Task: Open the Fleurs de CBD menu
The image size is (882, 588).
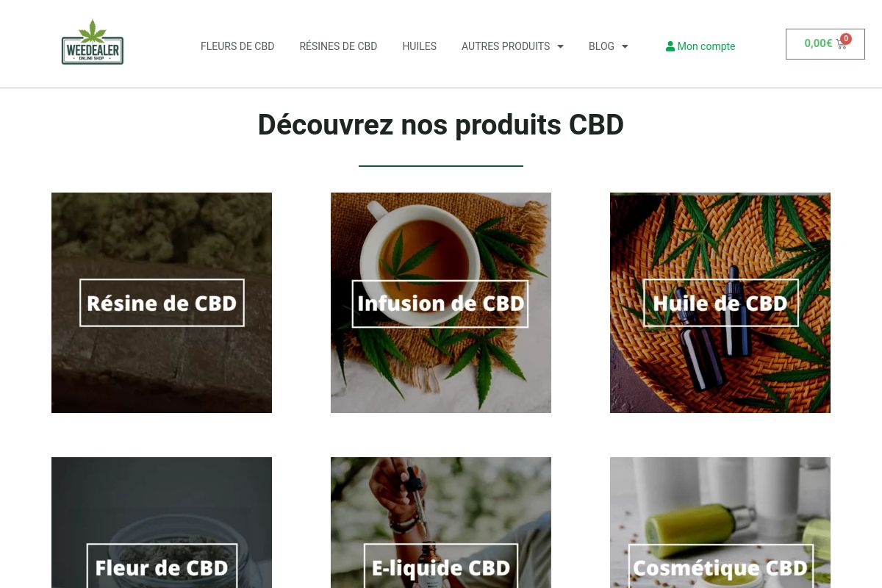Action: tap(237, 46)
